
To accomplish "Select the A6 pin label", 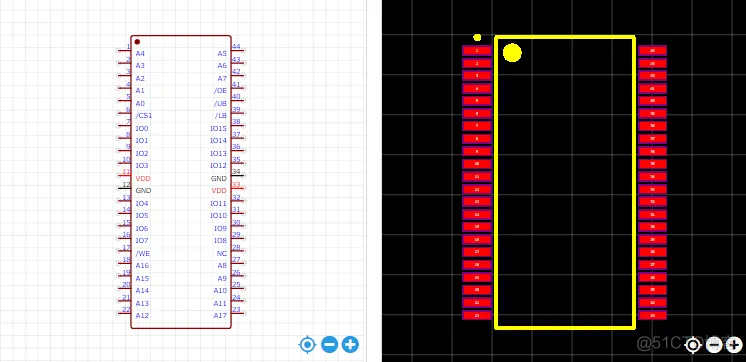I will pyautogui.click(x=222, y=66).
